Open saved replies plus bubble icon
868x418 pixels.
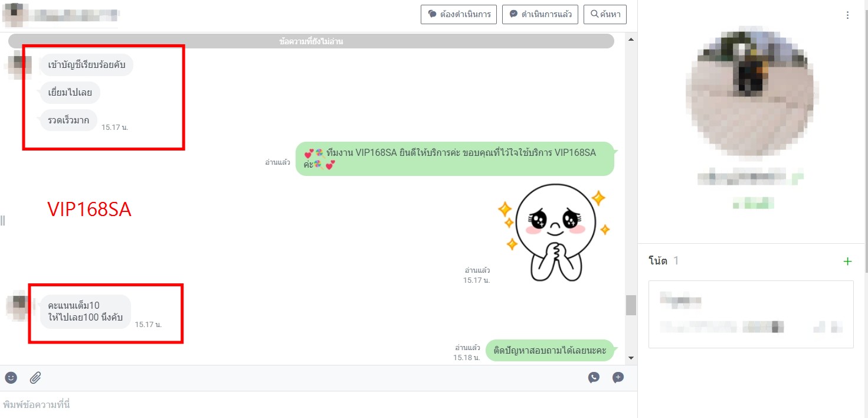tap(618, 378)
